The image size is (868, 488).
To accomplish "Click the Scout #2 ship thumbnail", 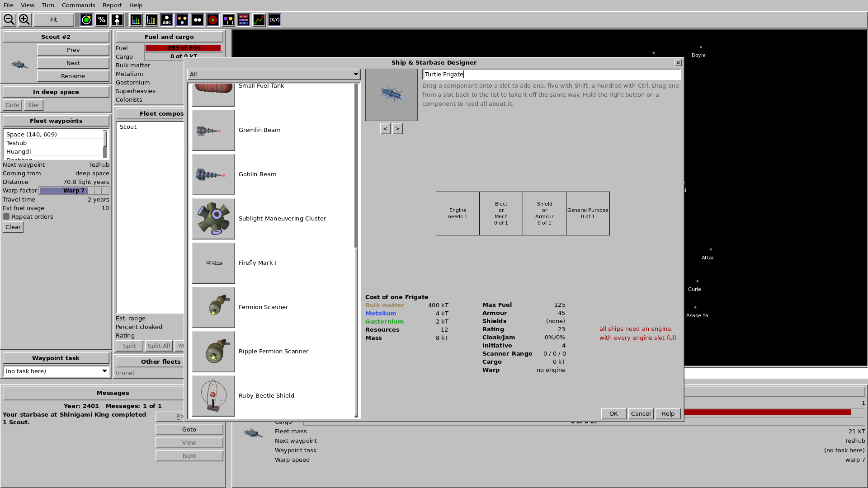I will point(19,65).
